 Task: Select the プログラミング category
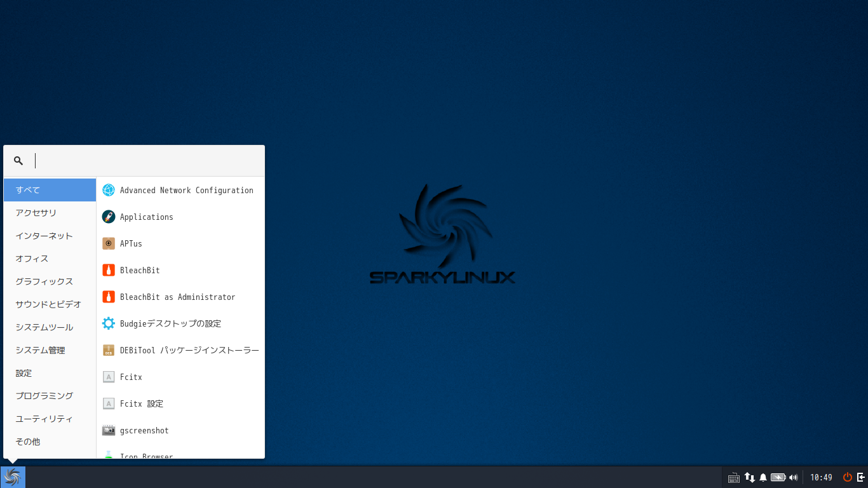(x=50, y=396)
